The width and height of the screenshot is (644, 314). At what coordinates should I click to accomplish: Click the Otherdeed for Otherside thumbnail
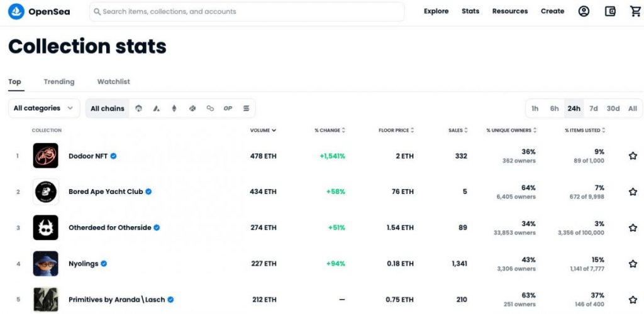click(x=45, y=227)
